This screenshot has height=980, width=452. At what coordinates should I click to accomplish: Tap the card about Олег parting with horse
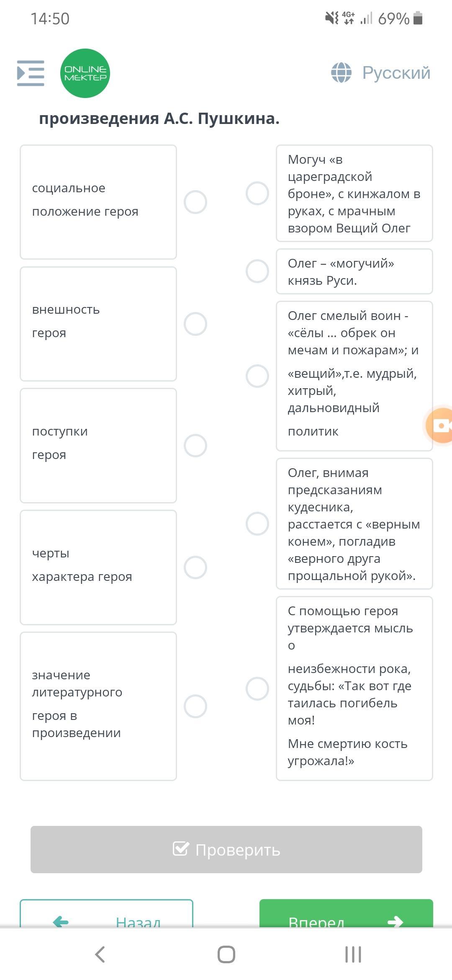tap(354, 524)
